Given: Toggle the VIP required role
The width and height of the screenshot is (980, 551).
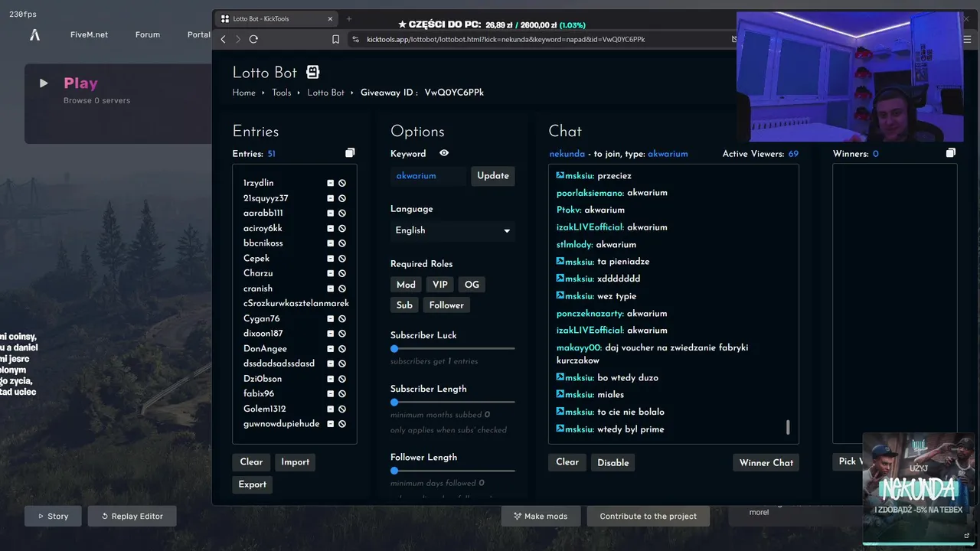Looking at the screenshot, I should 440,285.
